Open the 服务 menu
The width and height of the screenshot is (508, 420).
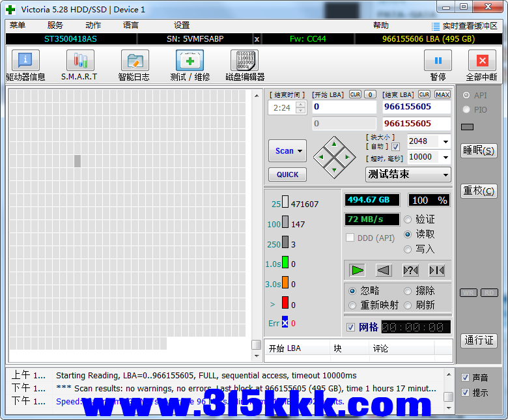tap(55, 25)
